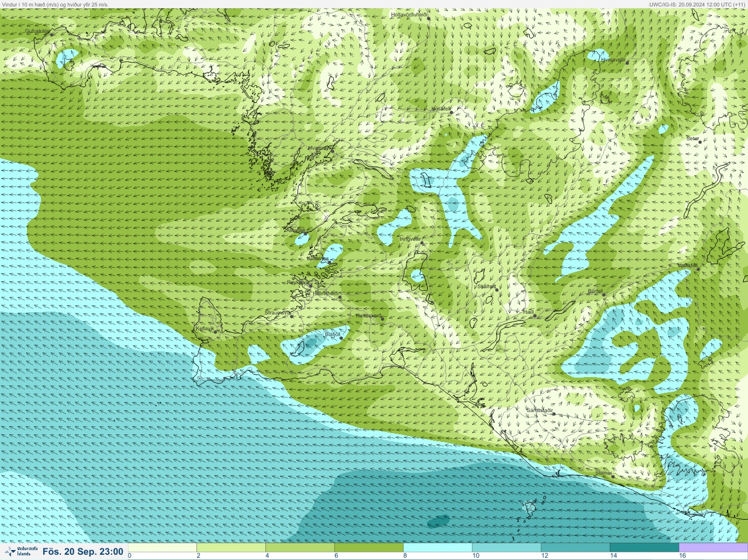Click the Gufuskálar station marker
This screenshot has width=748, height=560.
(51, 34)
